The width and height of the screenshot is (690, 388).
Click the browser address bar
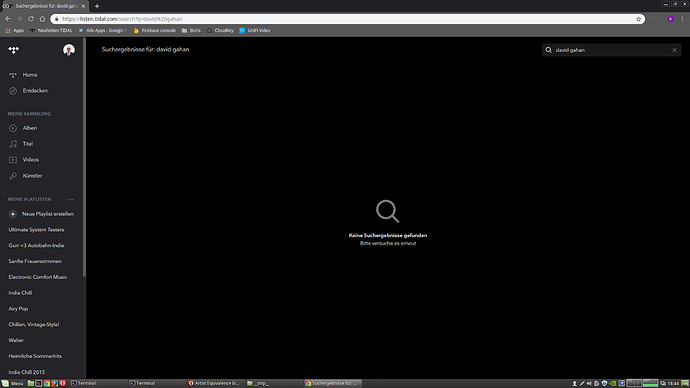pyautogui.click(x=348, y=19)
